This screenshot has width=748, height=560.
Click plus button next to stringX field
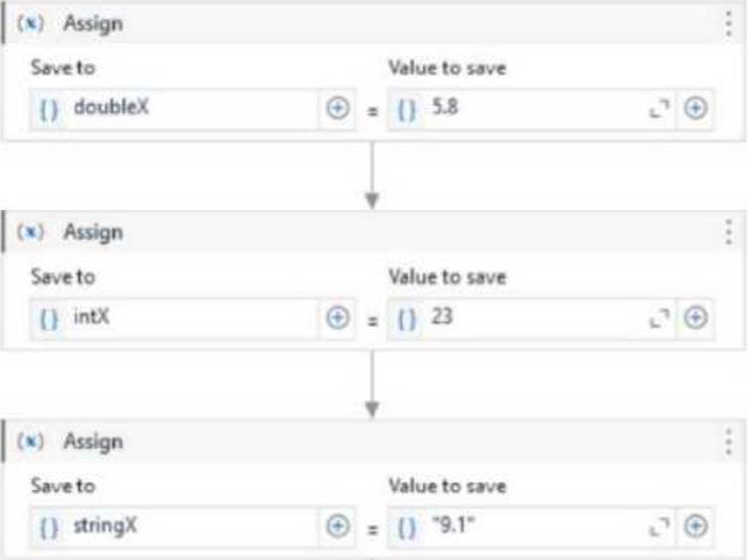coord(338,526)
